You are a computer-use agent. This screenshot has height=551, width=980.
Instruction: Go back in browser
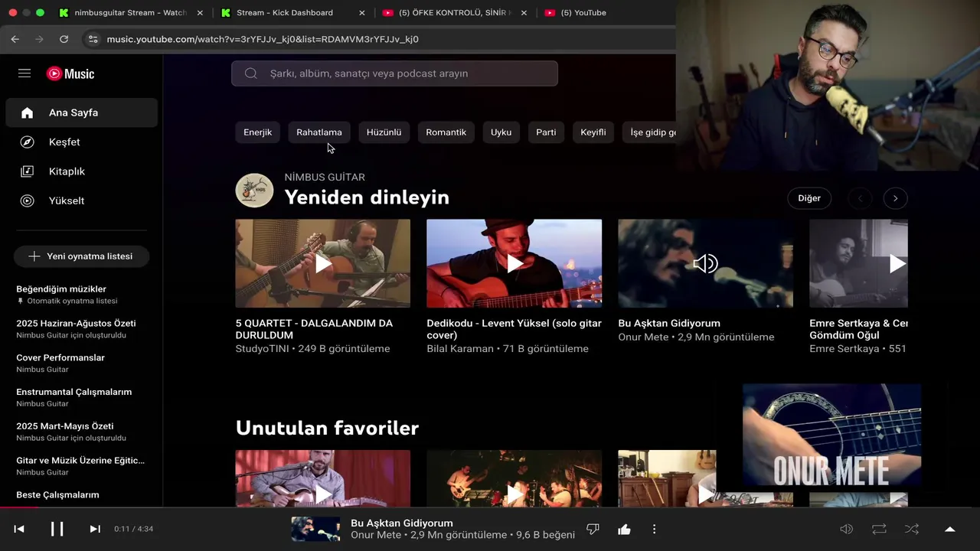coord(15,39)
